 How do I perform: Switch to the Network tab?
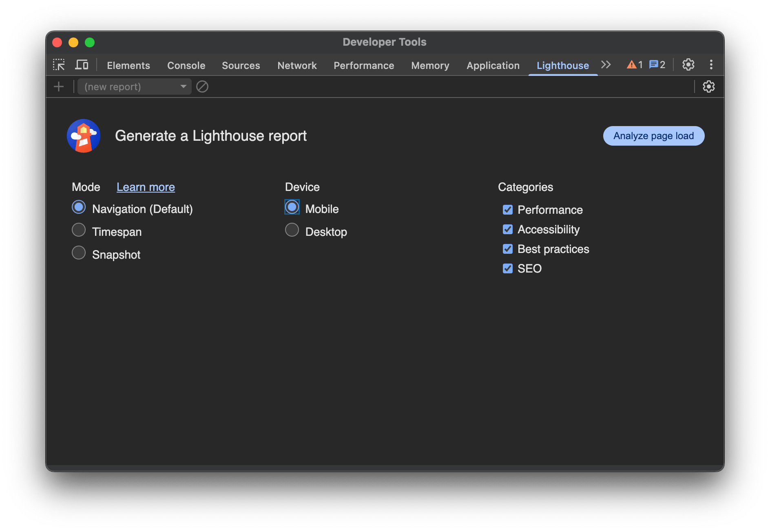(297, 66)
